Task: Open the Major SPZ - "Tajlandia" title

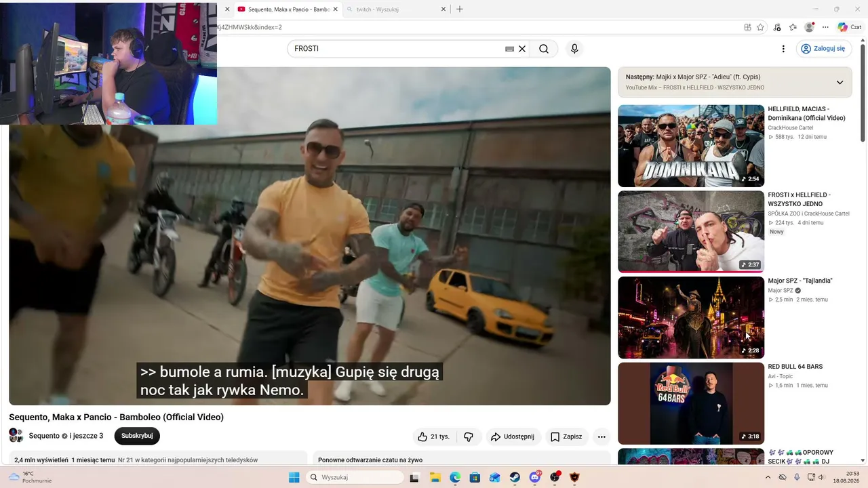Action: pyautogui.click(x=800, y=281)
